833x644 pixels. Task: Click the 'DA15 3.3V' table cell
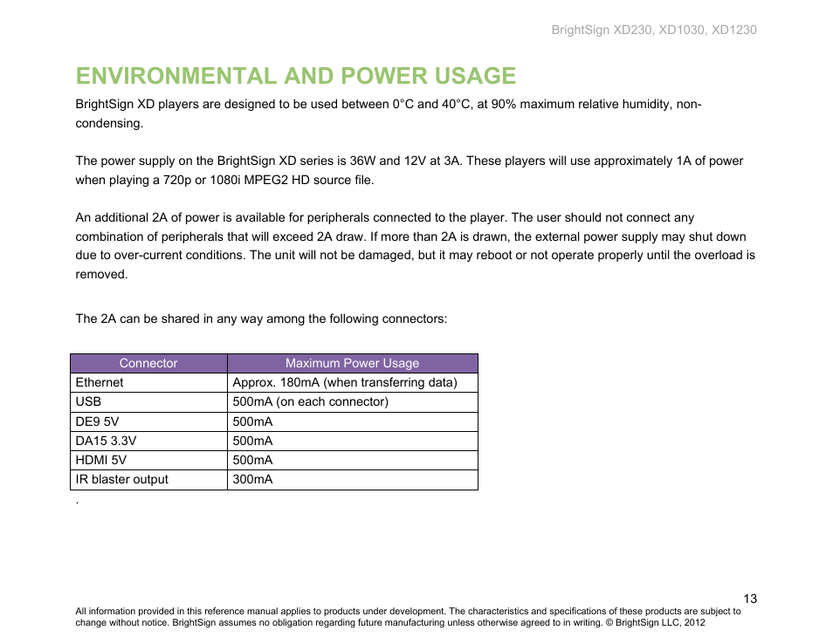point(148,441)
